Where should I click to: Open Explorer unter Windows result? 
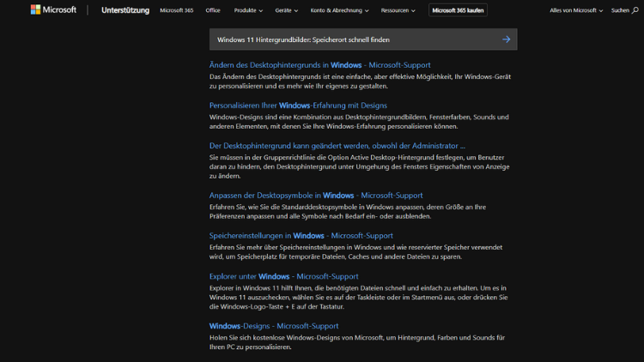(284, 276)
